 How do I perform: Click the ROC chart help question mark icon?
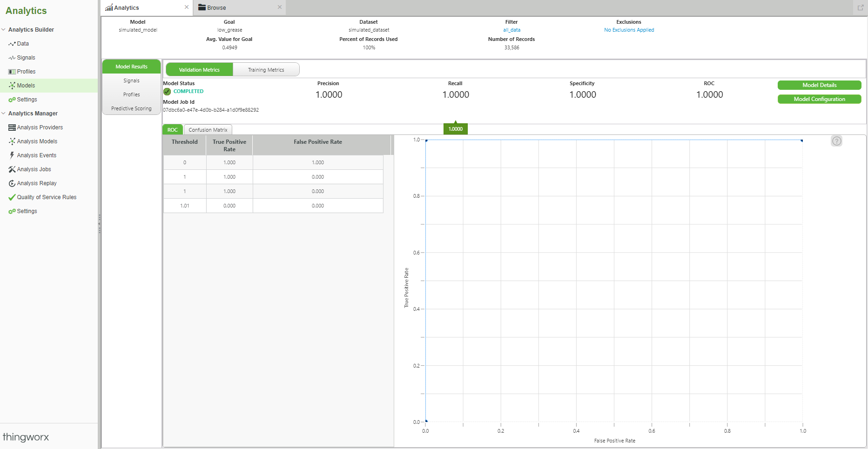(836, 141)
